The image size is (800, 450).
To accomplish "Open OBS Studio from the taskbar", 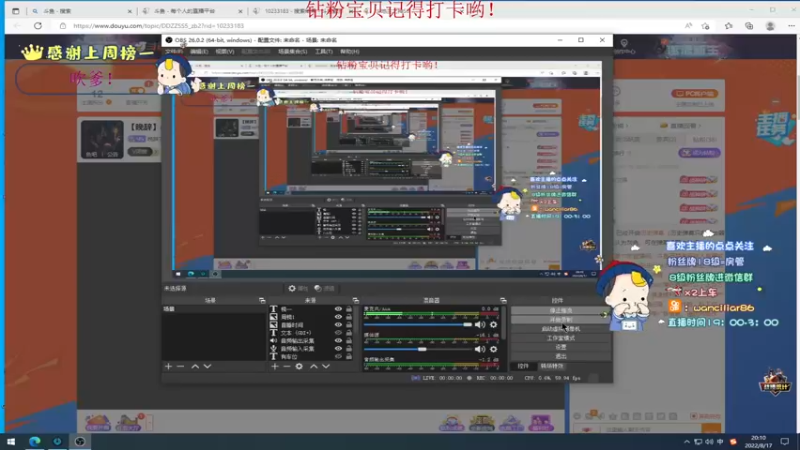I will (x=80, y=441).
